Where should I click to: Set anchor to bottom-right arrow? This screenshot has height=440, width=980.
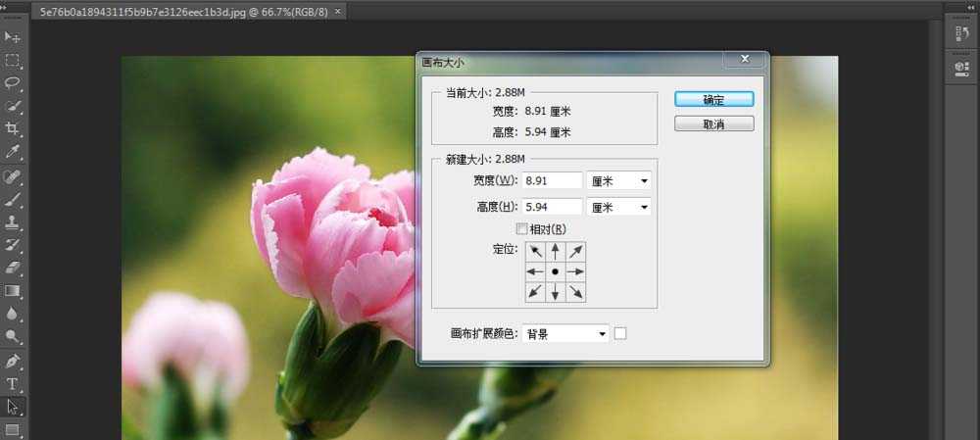(575, 291)
